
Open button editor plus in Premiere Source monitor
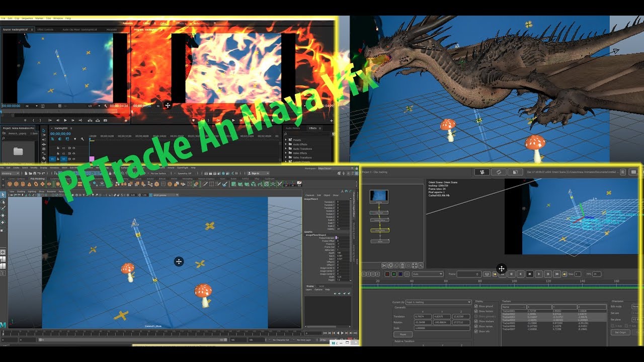coord(126,121)
